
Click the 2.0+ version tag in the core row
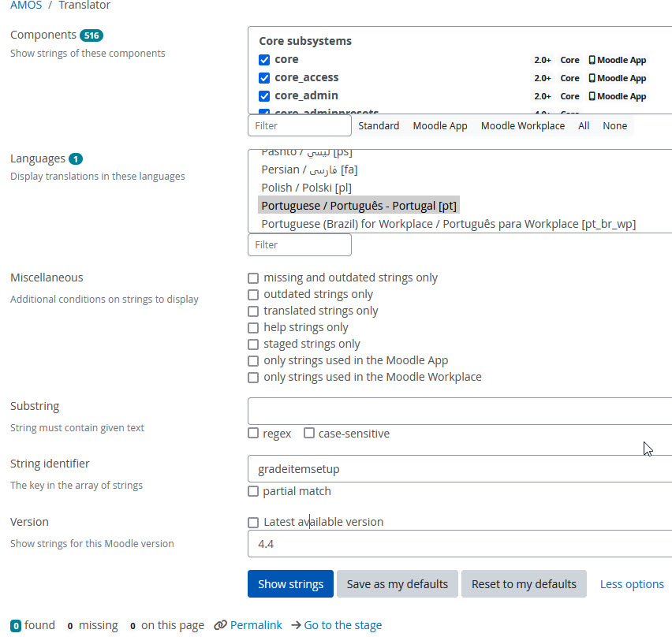pos(543,60)
